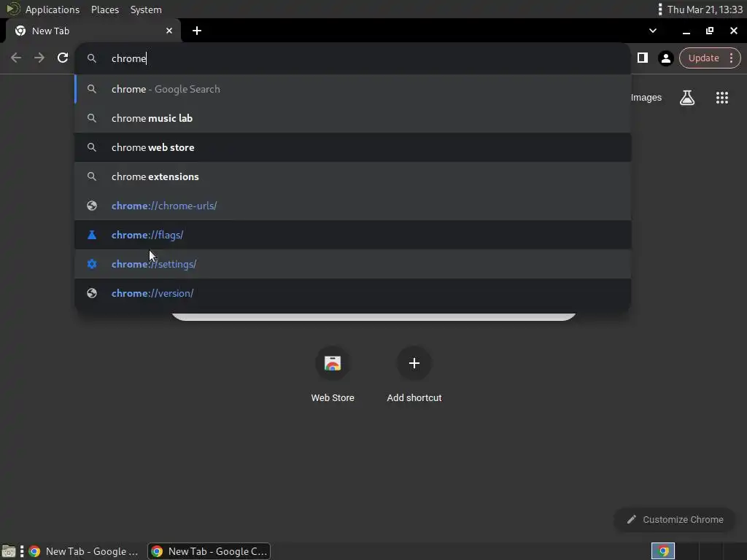Switch to first New Tab taskbar window
The image size is (747, 560).
point(84,551)
